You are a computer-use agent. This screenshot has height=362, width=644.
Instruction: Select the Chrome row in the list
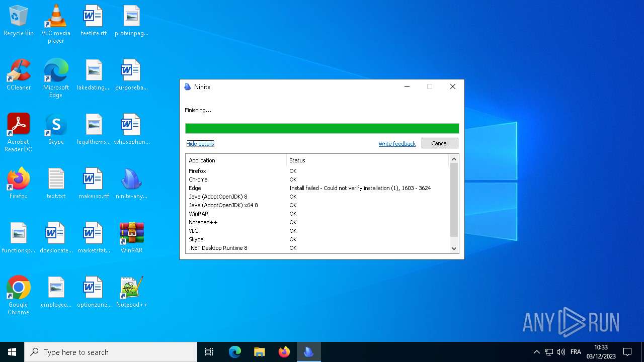click(x=317, y=179)
